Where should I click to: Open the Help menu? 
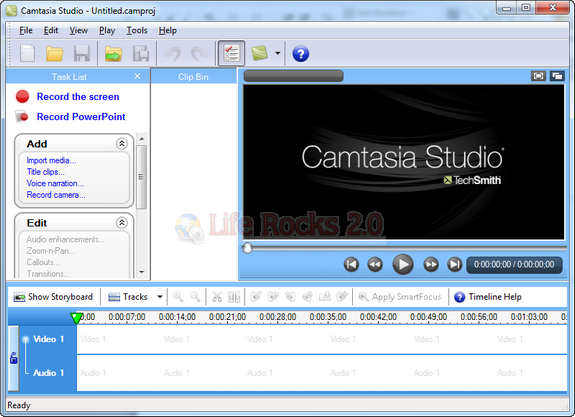coord(168,30)
